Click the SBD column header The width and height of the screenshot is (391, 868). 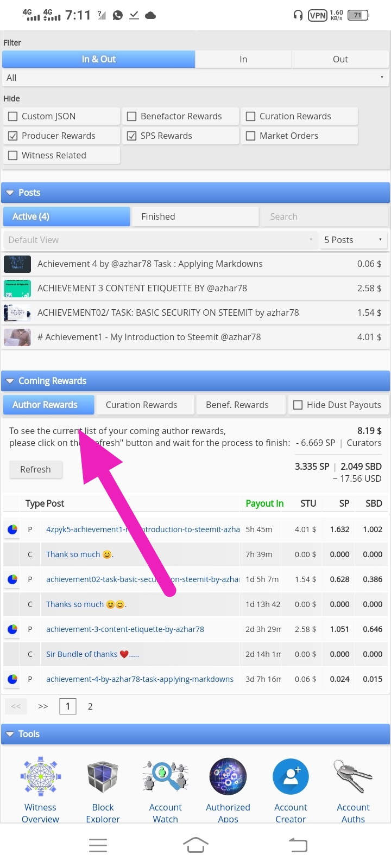[374, 503]
